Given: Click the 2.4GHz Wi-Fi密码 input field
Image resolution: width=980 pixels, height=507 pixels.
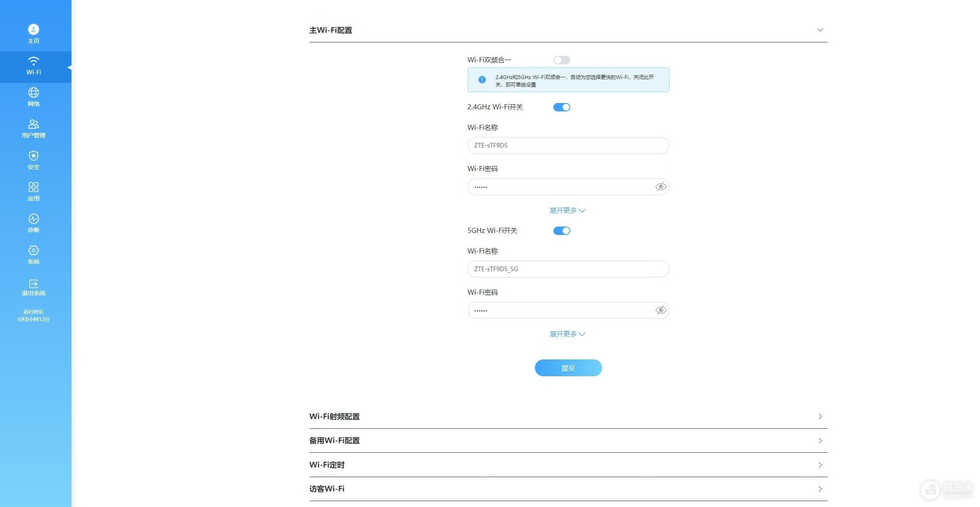Looking at the screenshot, I should [x=568, y=187].
